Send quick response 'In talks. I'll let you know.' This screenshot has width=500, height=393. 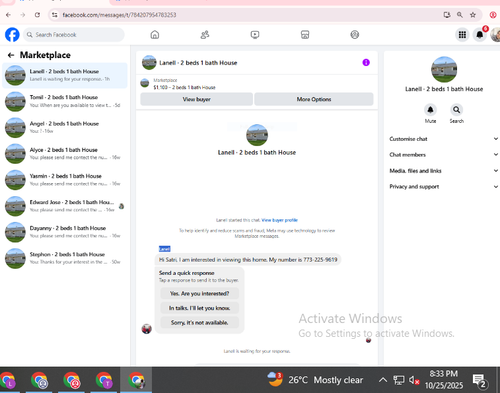pos(199,308)
